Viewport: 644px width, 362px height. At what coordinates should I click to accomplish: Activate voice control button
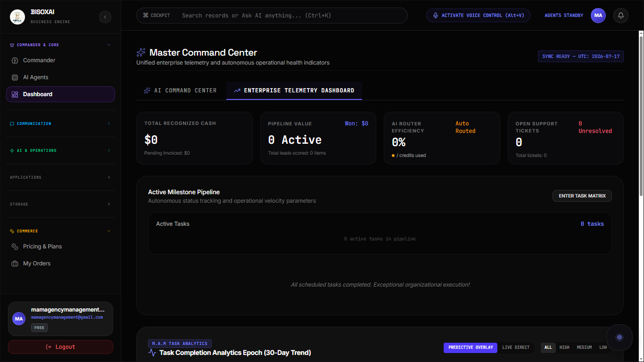point(478,16)
